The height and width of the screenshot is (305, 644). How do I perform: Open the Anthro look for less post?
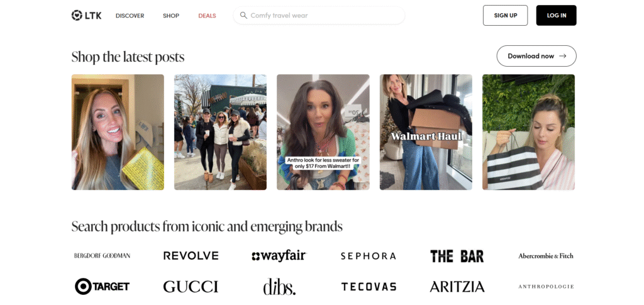[323, 132]
